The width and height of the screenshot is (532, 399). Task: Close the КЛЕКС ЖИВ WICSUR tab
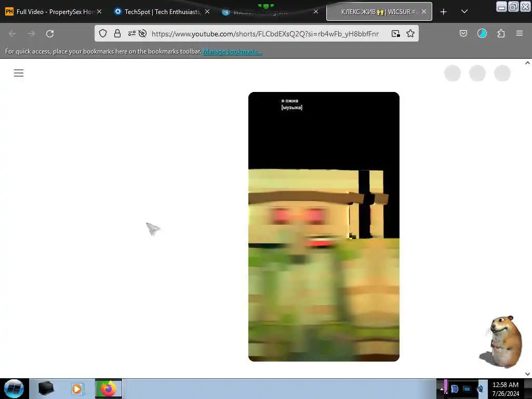[424, 11]
